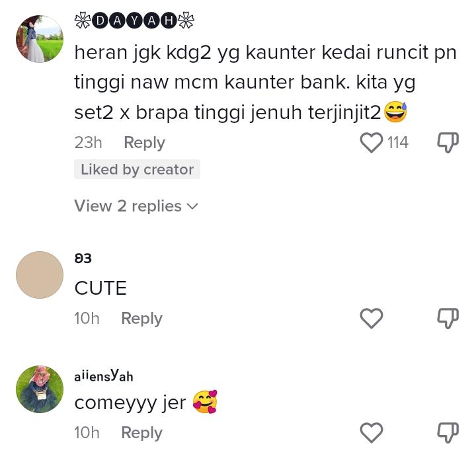Click the chevron next to View 2 replies
Image resolution: width=476 pixels, height=460 pixels.
[x=192, y=206]
